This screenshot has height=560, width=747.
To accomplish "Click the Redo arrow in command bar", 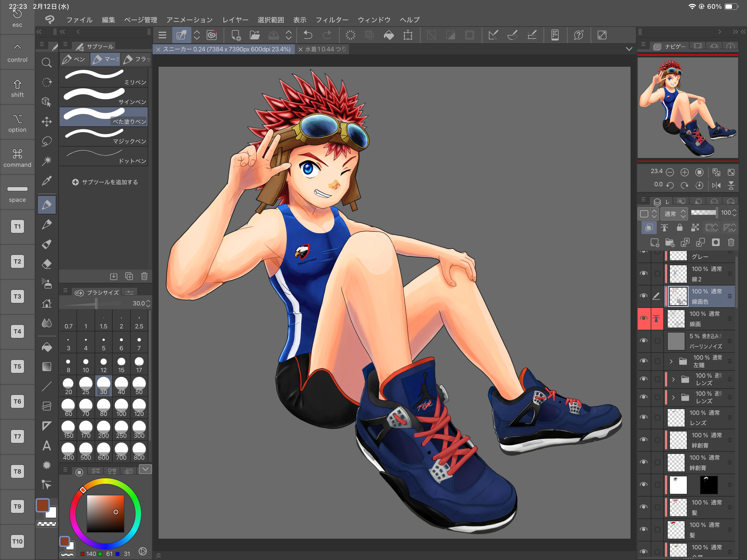I will (327, 35).
